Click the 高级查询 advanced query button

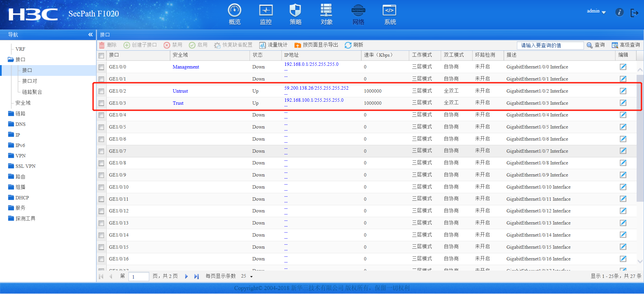(x=626, y=45)
